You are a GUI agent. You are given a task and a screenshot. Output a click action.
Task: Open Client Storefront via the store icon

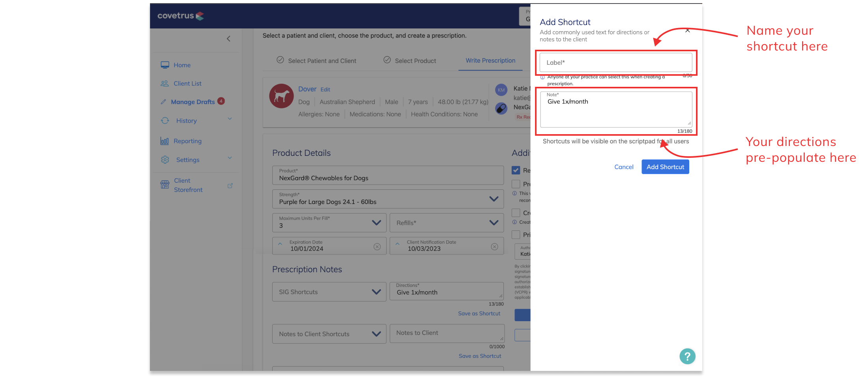tap(165, 184)
